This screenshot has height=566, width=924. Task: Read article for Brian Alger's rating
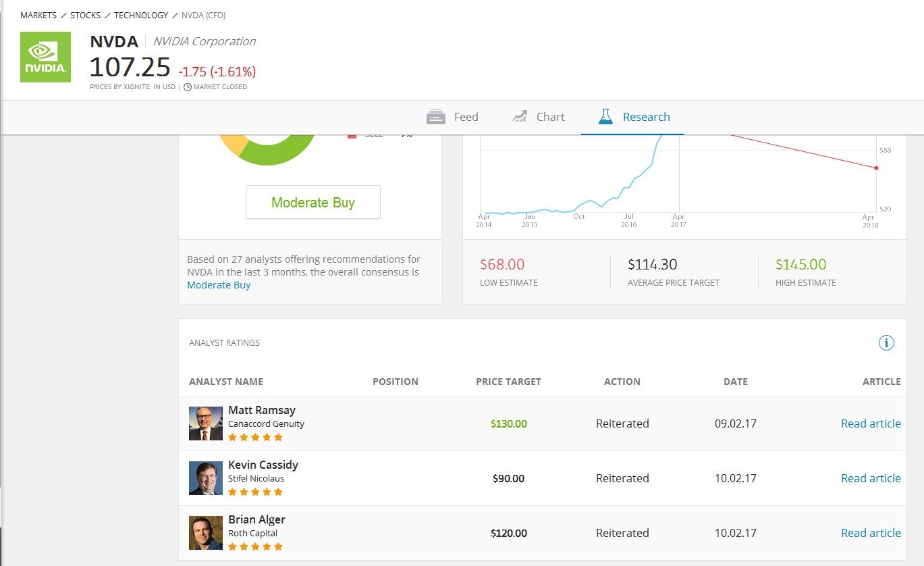871,533
